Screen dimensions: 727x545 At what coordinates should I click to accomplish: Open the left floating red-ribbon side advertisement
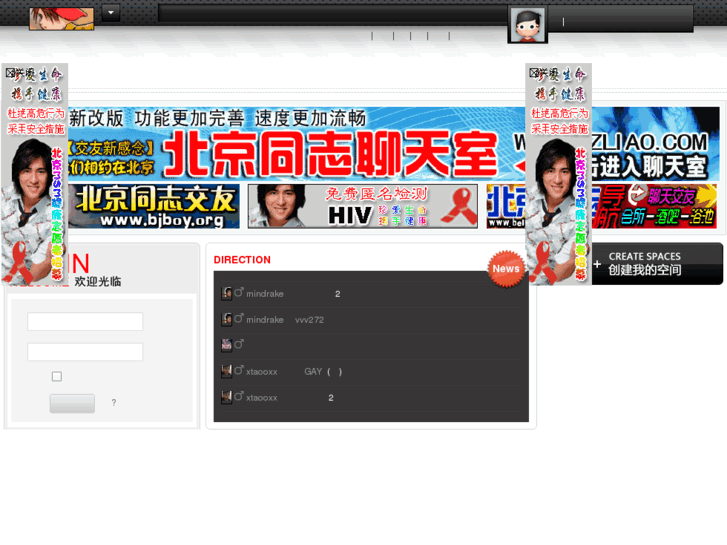pyautogui.click(x=35, y=174)
